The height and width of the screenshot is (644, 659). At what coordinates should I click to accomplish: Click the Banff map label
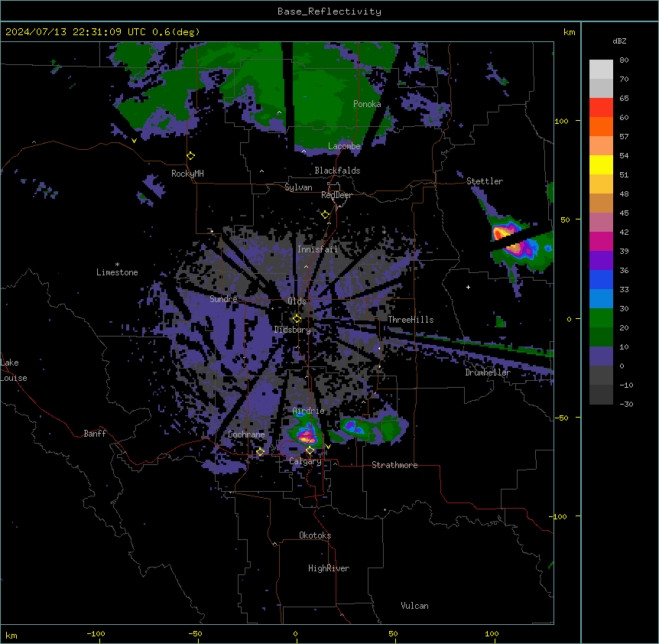(95, 434)
